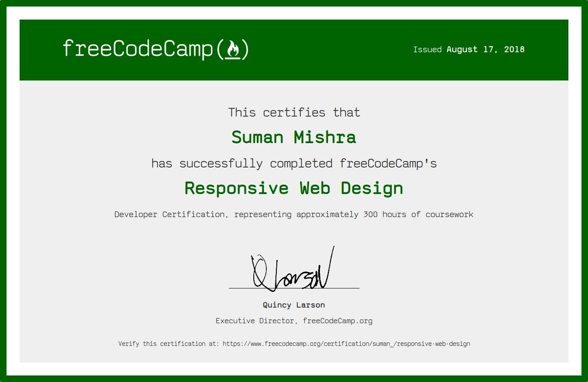The image size is (588, 382).
Task: Select the printed name Quincy Larson
Action: click(294, 305)
